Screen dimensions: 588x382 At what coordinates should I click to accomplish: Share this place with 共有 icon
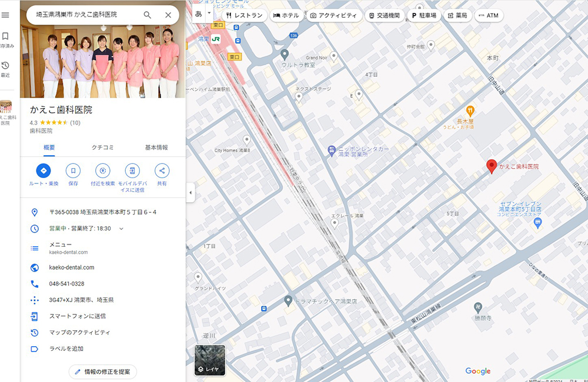[162, 171]
